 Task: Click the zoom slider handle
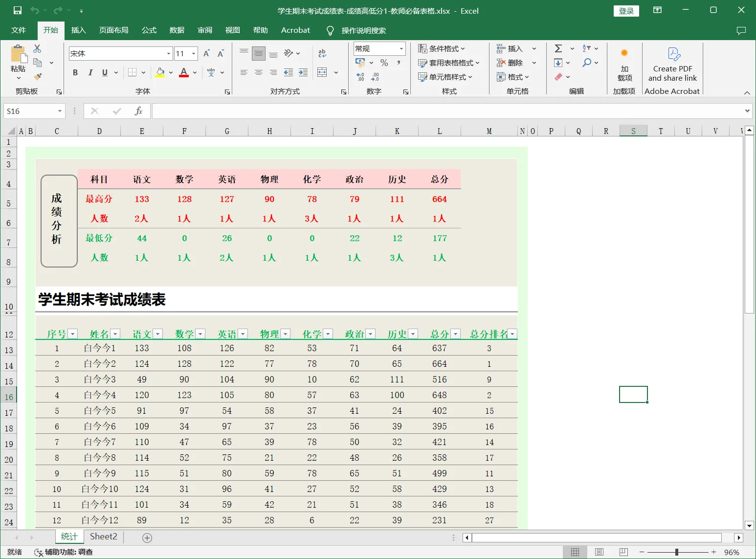click(677, 552)
